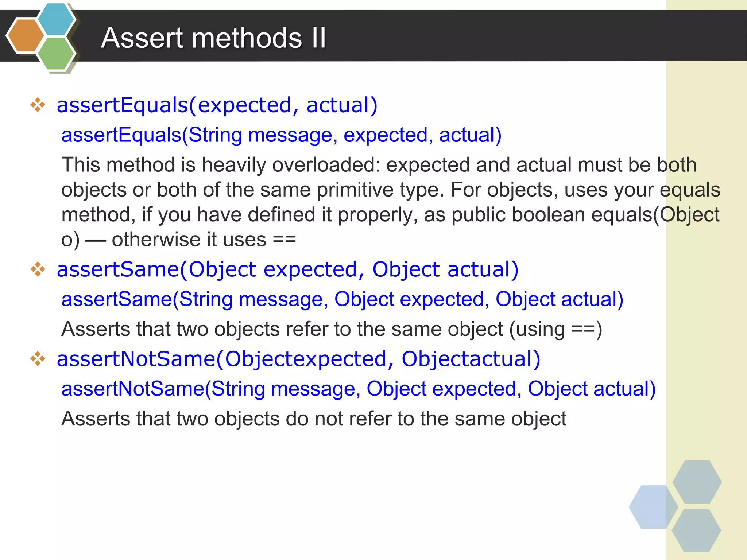Click the assertNotSame(Objectexpected, Objectactual) heading
The image size is (747, 560).
[298, 359]
